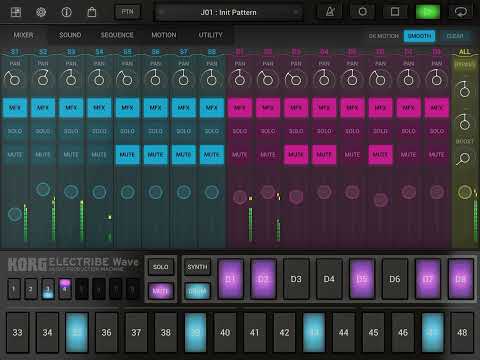Tap step 33 in the sequencer

tap(17, 332)
